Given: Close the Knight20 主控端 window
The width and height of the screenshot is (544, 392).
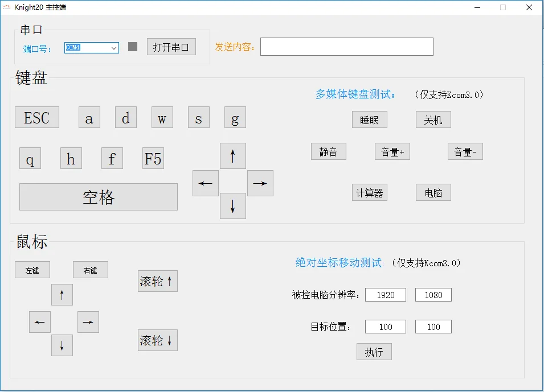Looking at the screenshot, I should click(529, 7).
